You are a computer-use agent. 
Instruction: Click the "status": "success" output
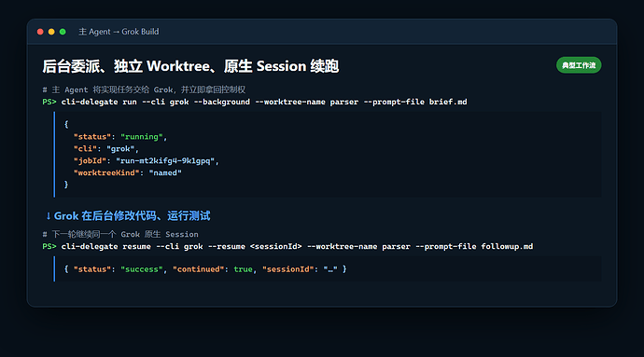[x=119, y=269]
